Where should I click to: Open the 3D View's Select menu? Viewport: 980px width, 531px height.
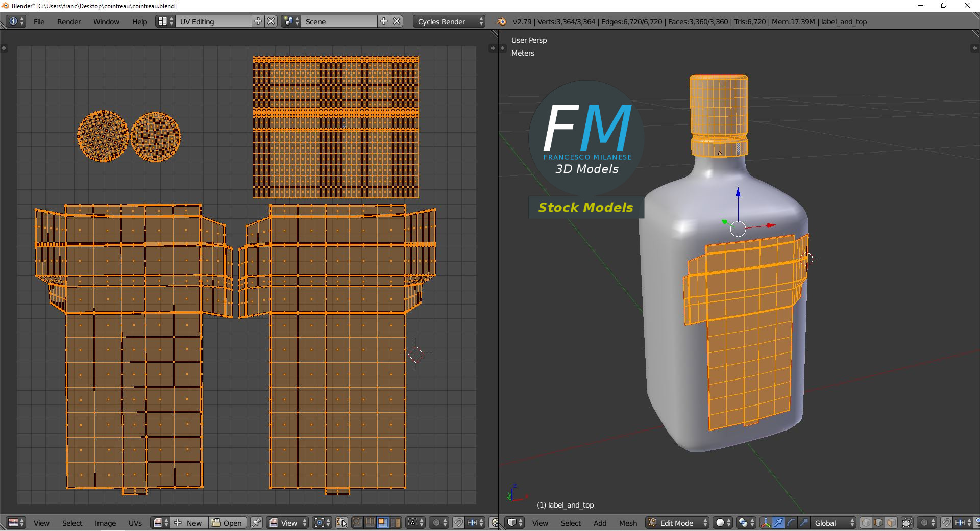pos(571,523)
